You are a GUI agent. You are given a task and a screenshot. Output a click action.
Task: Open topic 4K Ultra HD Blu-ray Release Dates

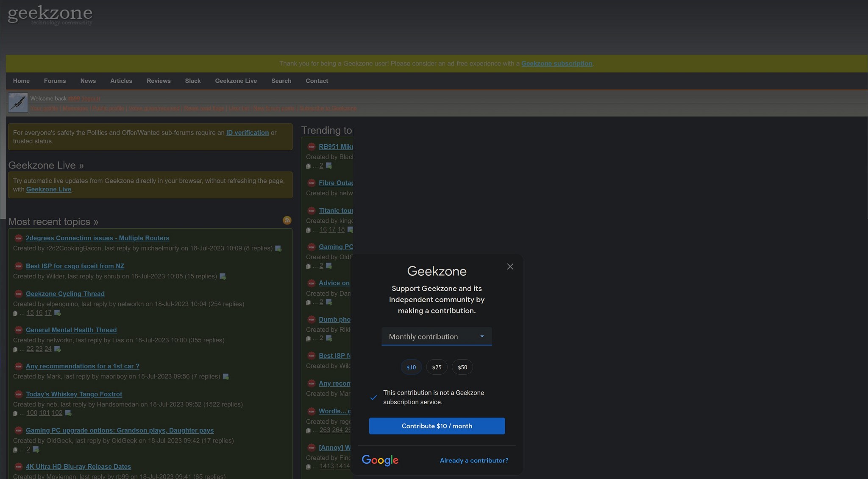78,467
